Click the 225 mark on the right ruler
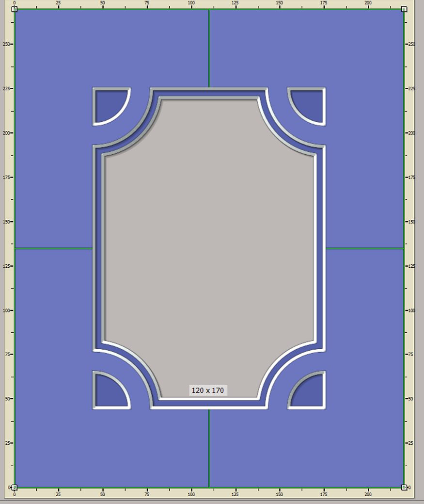Image resolution: width=424 pixels, height=504 pixels. click(x=411, y=89)
